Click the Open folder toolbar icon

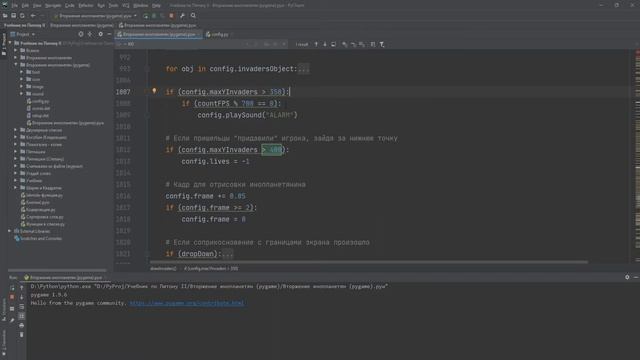pyautogui.click(x=5, y=16)
